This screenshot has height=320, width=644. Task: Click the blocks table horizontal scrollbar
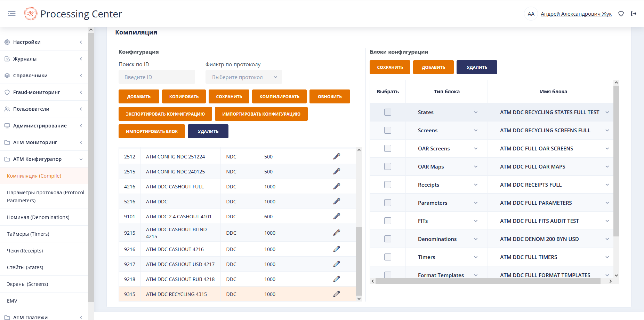[488, 281]
